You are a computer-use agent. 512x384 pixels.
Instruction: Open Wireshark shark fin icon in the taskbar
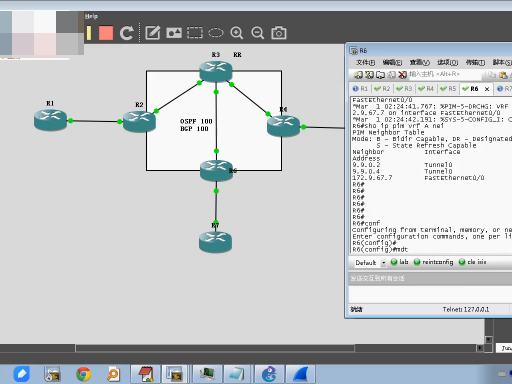(300, 374)
